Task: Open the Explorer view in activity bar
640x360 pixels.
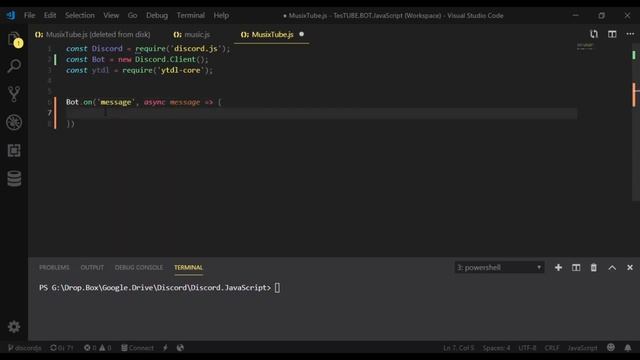Action: (x=14, y=39)
